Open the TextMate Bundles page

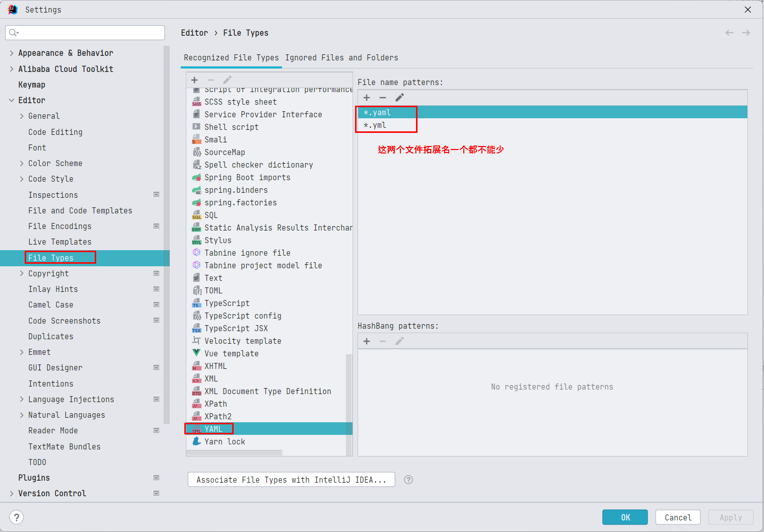[x=64, y=446]
